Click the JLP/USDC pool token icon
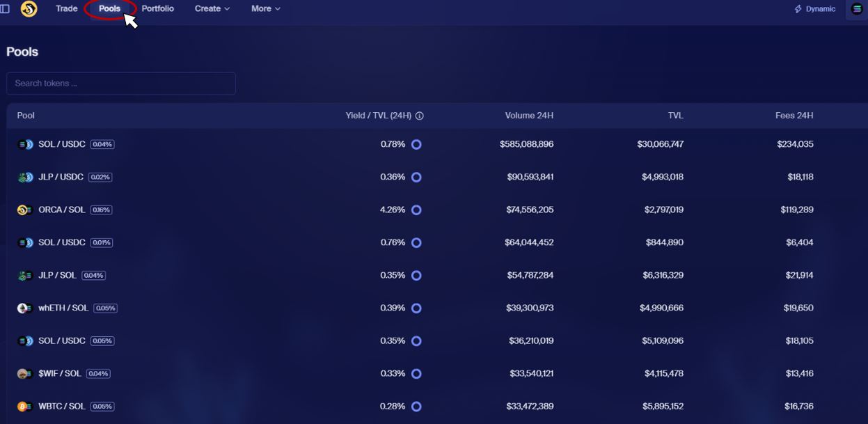 [25, 178]
